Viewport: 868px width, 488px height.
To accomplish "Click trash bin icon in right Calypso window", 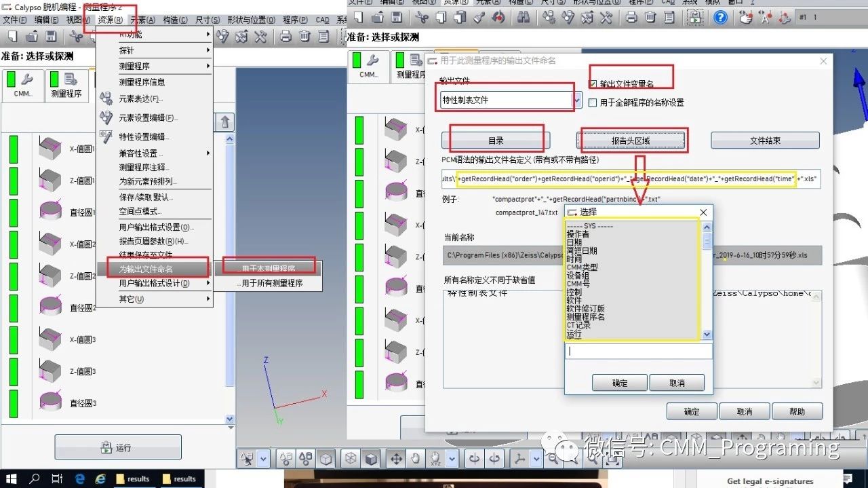I will (650, 18).
